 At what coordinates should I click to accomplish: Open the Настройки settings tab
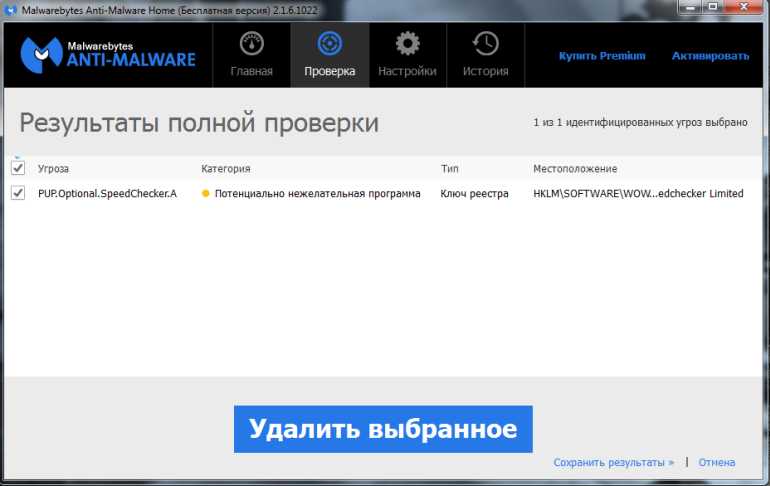pos(407,55)
